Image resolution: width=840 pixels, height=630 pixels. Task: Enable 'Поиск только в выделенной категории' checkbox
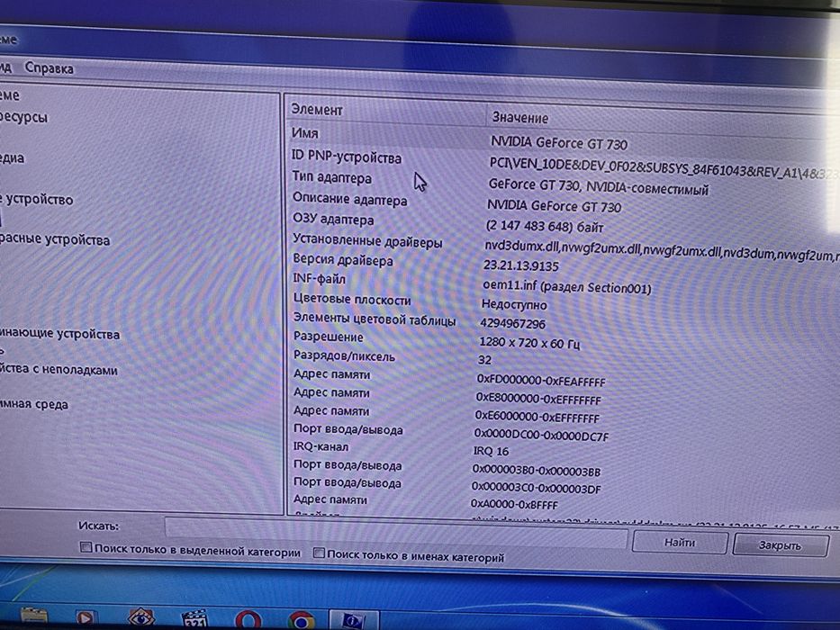tap(86, 547)
